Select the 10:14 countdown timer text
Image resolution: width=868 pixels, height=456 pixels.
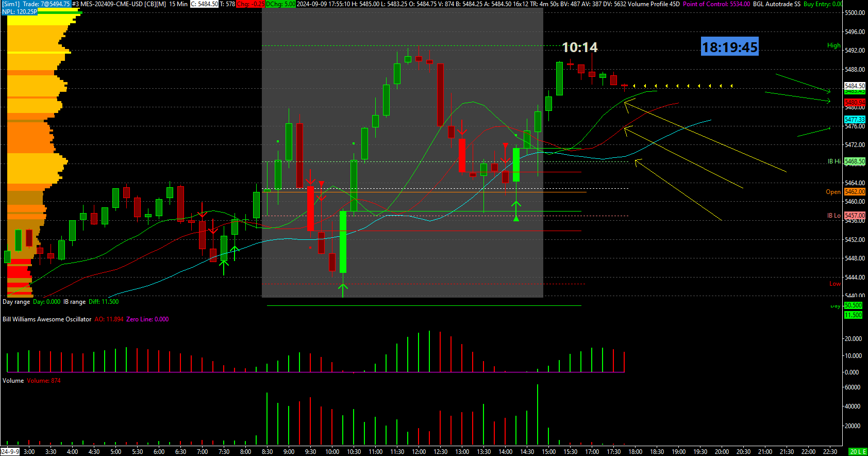(x=579, y=47)
